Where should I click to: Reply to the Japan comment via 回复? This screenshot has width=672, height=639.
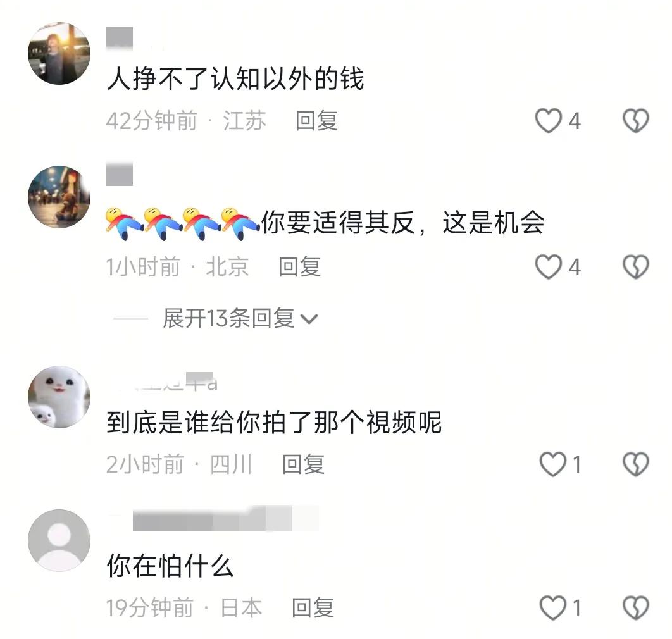[313, 608]
